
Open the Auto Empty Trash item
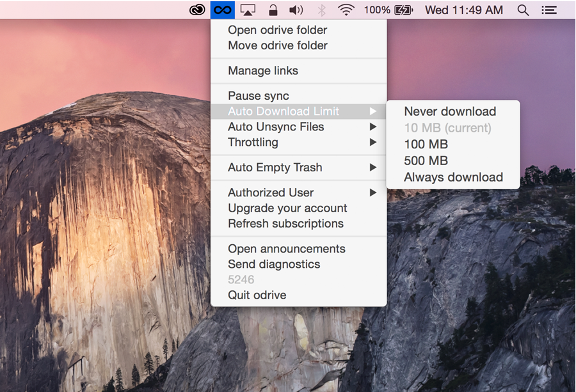299,168
